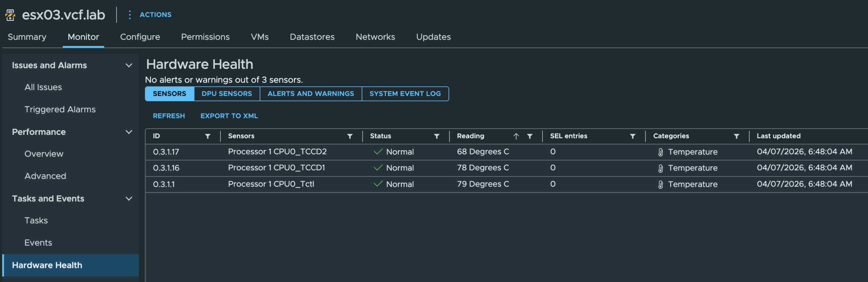Click Processor 1 CPU0_TCCD2 sensor name
The height and width of the screenshot is (282, 868).
[x=277, y=152]
